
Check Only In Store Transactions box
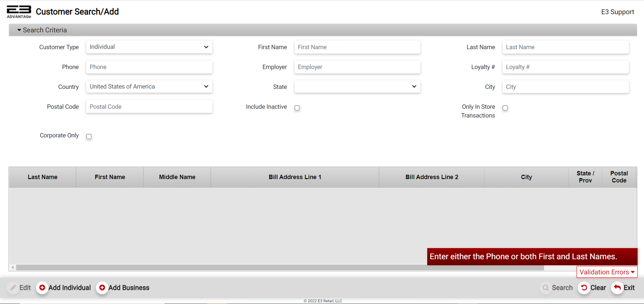click(505, 108)
